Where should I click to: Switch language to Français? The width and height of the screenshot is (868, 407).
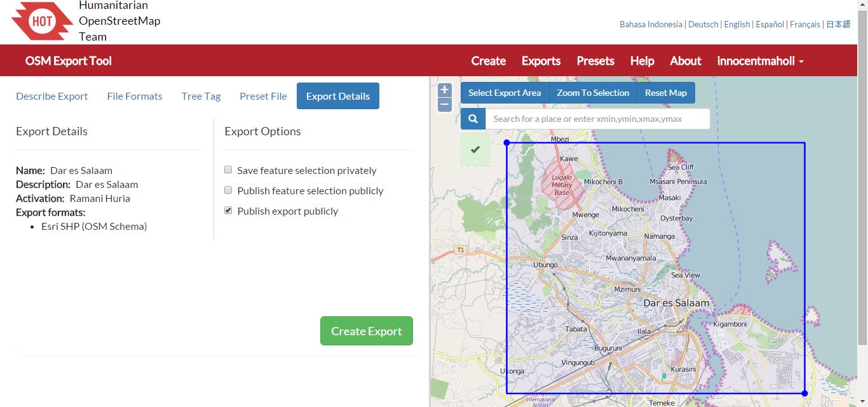(x=805, y=24)
